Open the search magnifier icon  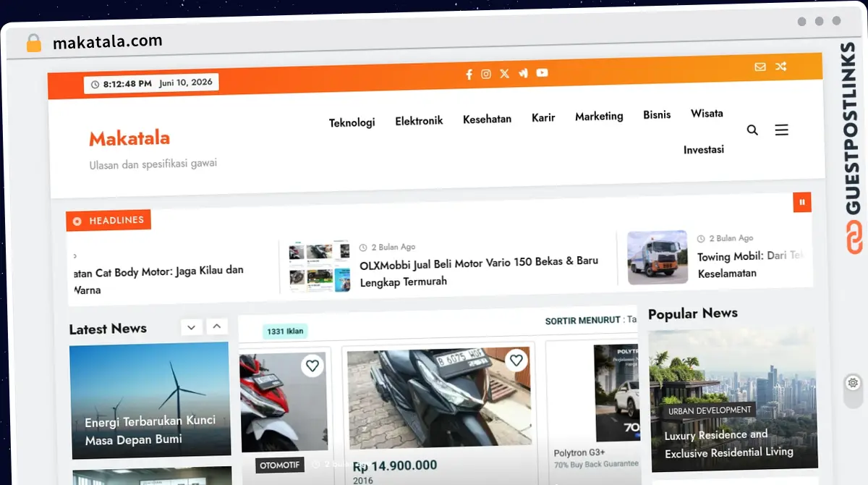(752, 130)
